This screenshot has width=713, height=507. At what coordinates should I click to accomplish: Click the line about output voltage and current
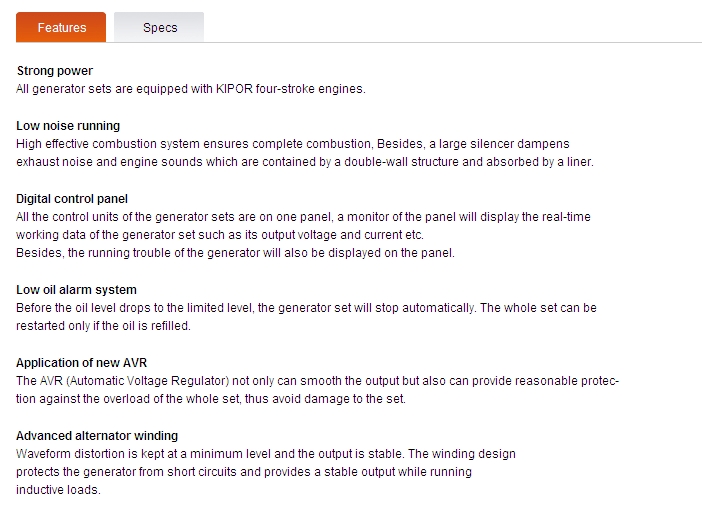click(220, 235)
